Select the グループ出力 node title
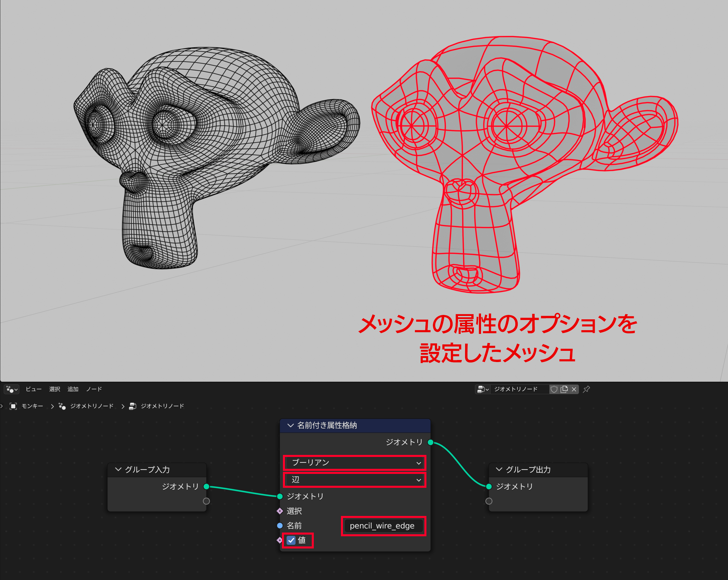The height and width of the screenshot is (580, 728). (528, 469)
